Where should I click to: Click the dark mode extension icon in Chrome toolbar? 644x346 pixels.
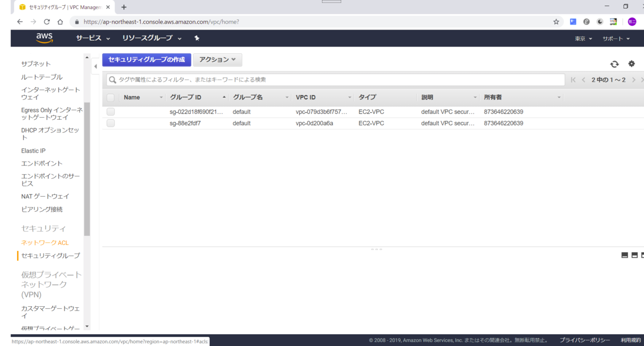600,22
